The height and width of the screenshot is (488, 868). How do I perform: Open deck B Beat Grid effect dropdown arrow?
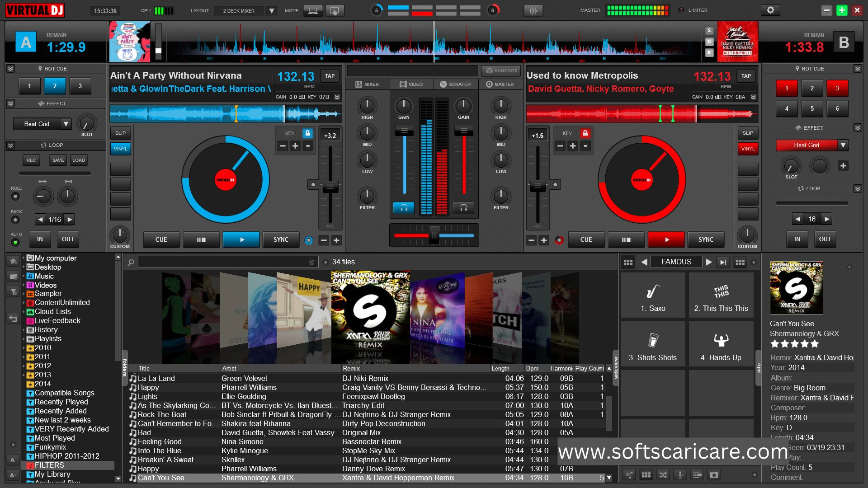point(843,145)
